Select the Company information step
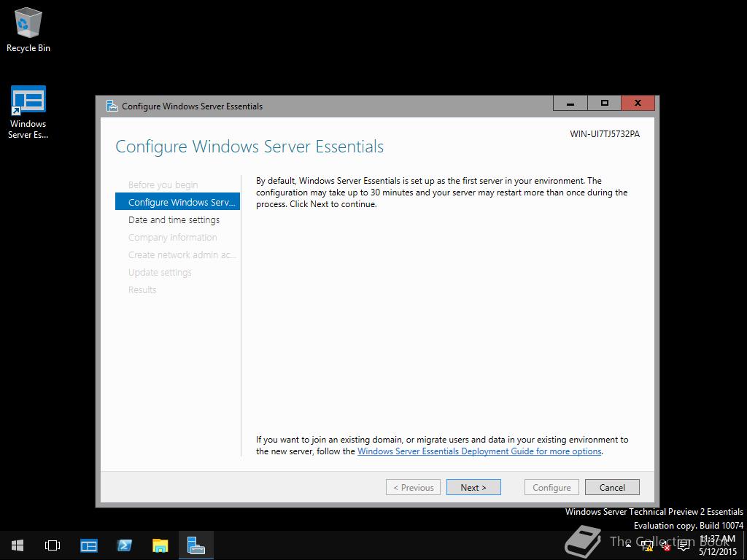 172,237
